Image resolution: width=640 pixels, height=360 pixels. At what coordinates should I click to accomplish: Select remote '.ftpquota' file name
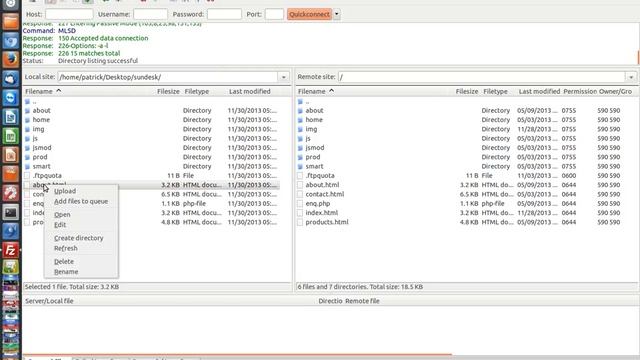[x=320, y=176]
